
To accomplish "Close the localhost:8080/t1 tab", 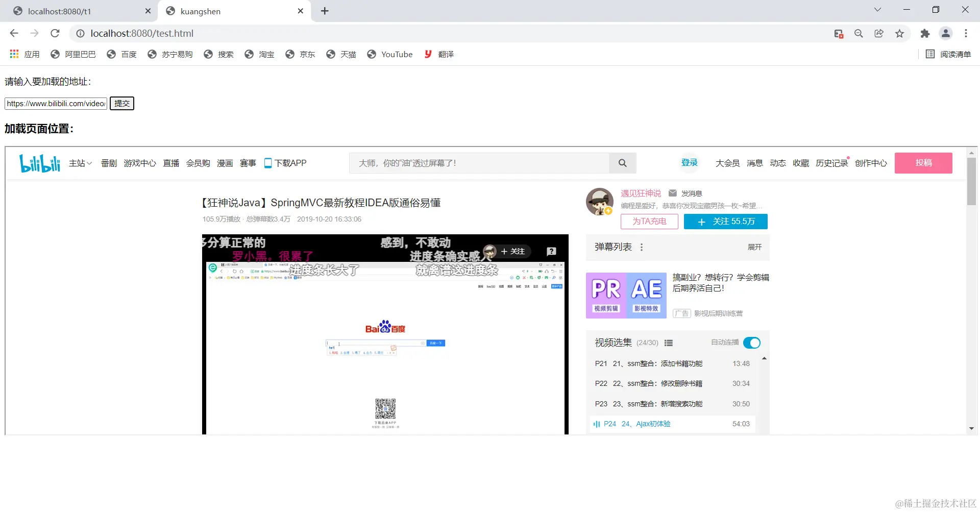I will [148, 11].
